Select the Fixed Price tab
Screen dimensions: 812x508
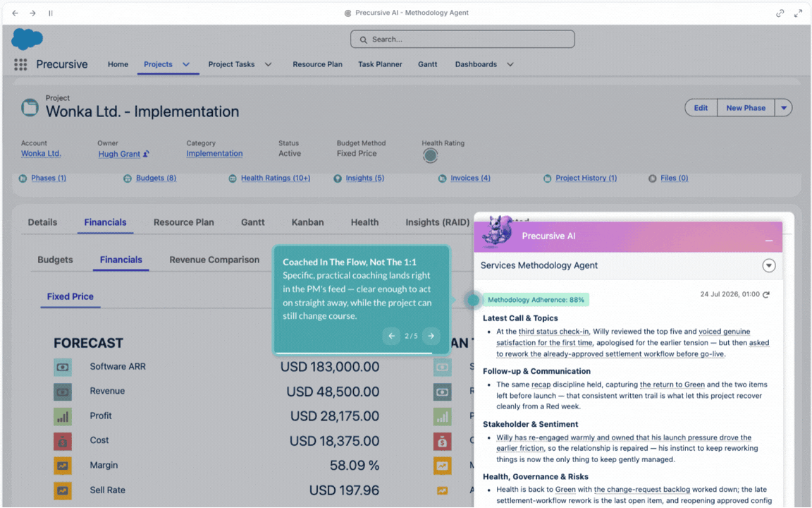point(70,296)
